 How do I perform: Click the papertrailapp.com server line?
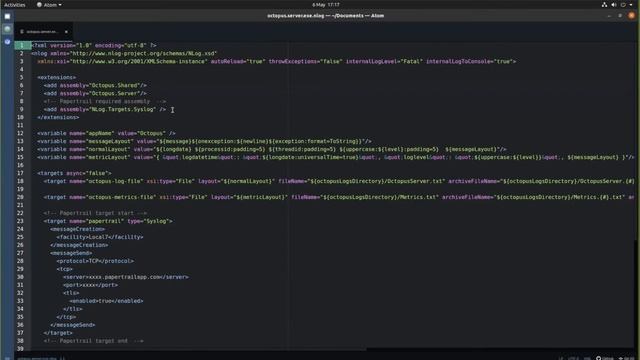click(126, 277)
